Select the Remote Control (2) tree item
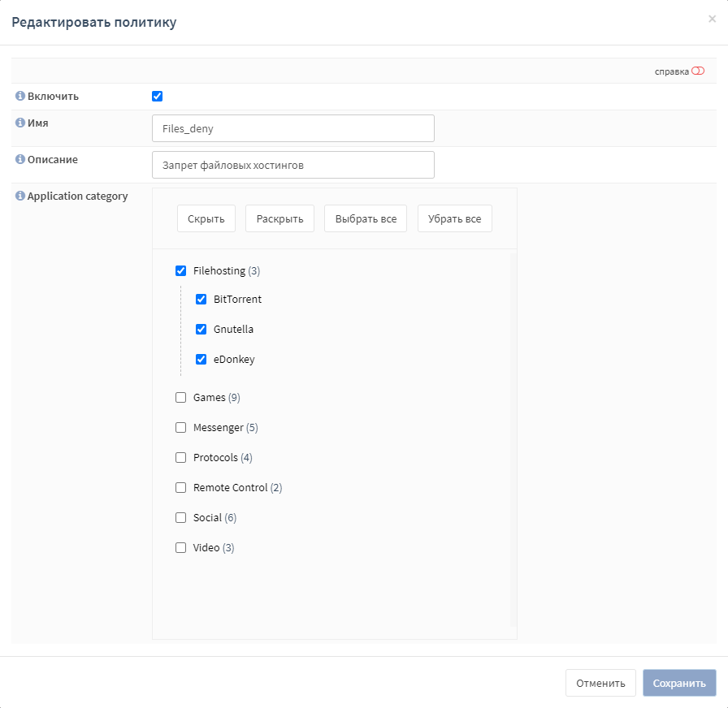 [x=238, y=488]
